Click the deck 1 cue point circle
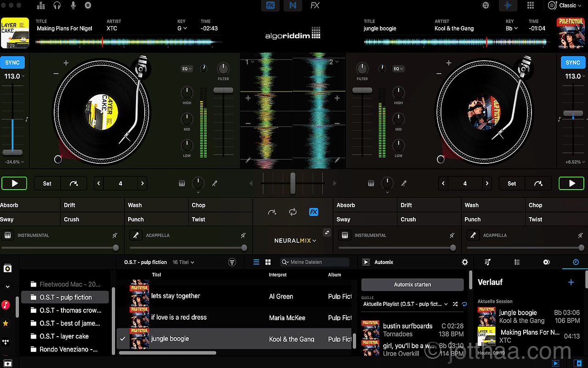The image size is (588, 368). coord(58,160)
